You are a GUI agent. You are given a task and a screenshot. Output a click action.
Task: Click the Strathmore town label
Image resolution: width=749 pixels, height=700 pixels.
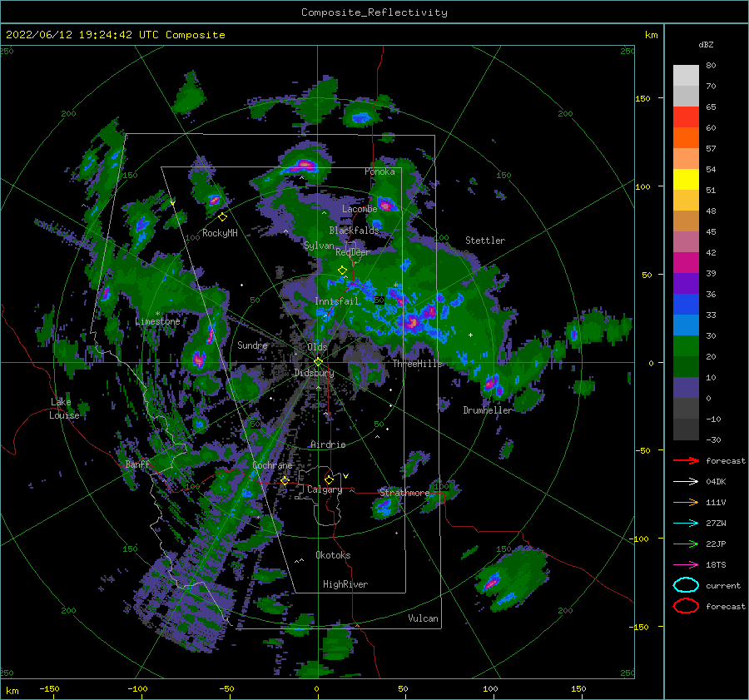(x=404, y=493)
